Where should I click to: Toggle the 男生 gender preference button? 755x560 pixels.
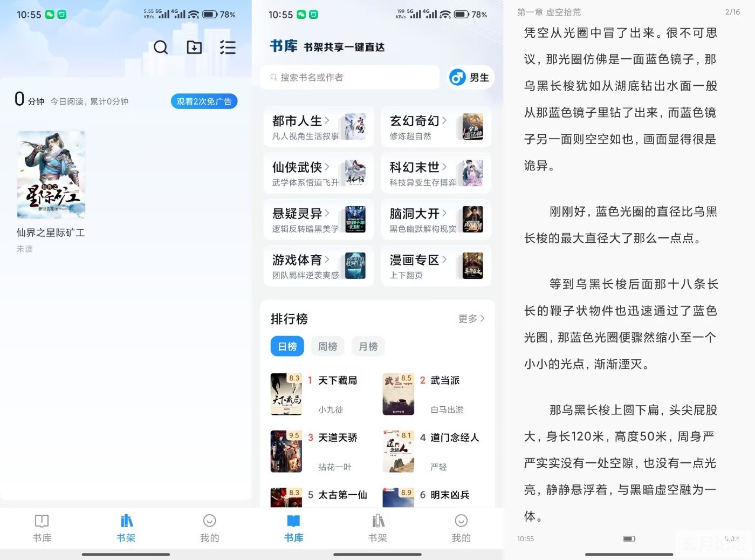click(x=471, y=77)
